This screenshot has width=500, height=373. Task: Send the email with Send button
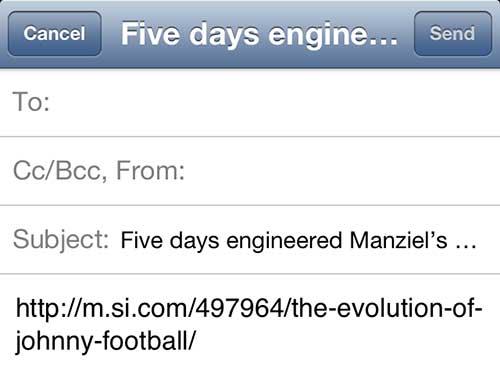point(453,34)
